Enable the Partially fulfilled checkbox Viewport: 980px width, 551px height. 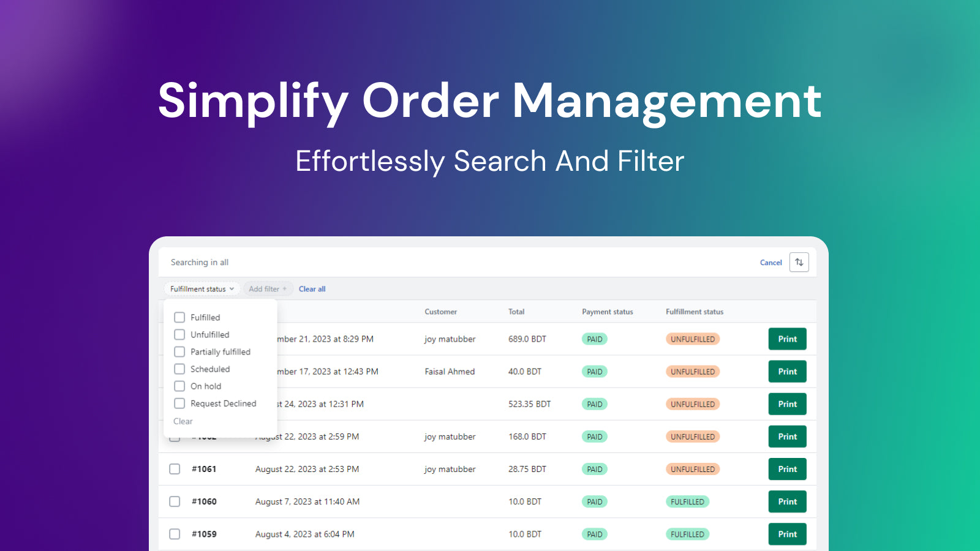point(179,351)
